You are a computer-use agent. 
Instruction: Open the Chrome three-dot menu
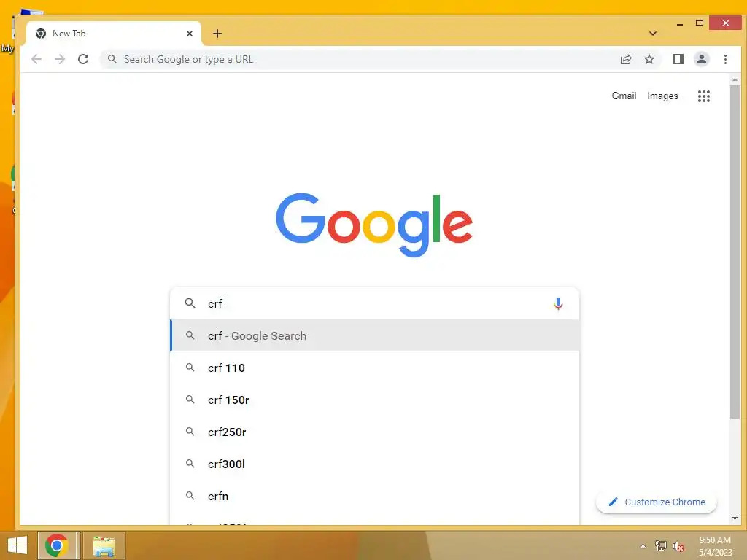click(725, 59)
